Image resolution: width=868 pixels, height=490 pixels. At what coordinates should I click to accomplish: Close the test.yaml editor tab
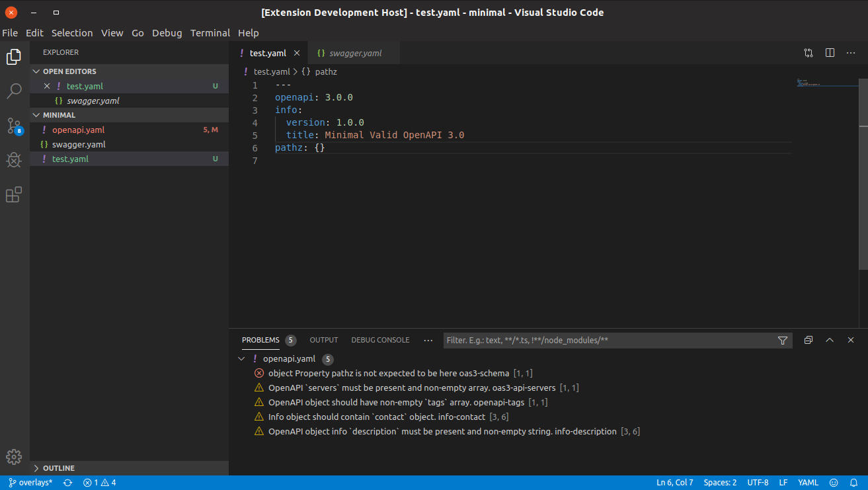[x=297, y=53]
